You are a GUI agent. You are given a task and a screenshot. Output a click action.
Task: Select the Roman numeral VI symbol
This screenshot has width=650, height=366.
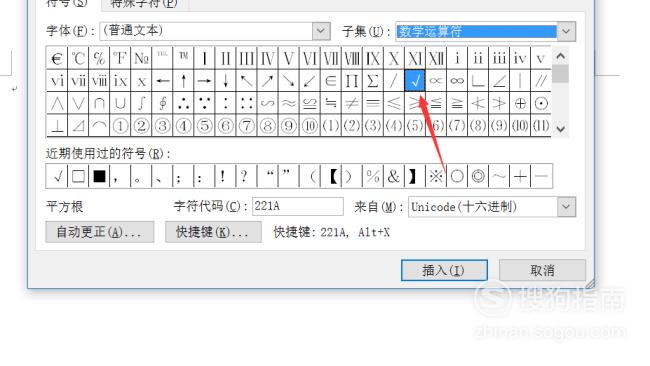coord(310,58)
